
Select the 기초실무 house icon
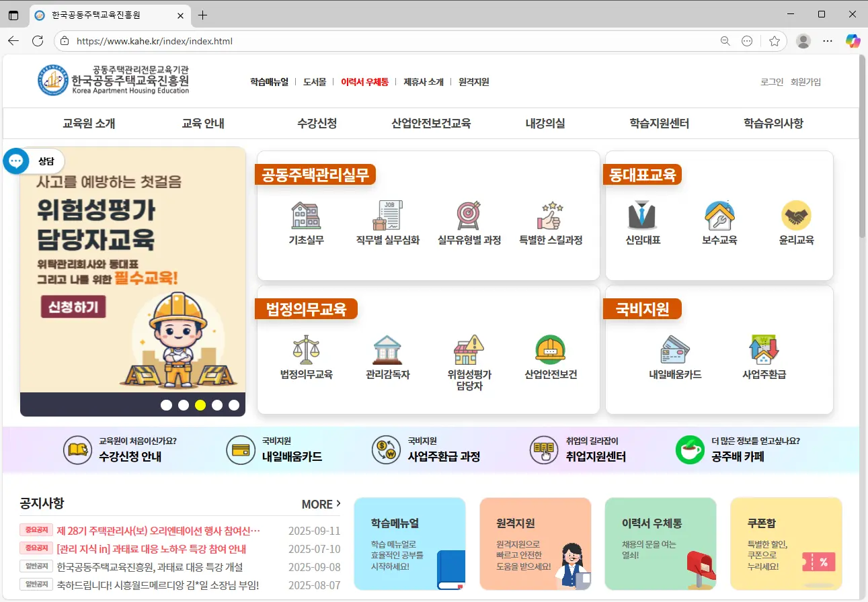pyautogui.click(x=306, y=215)
